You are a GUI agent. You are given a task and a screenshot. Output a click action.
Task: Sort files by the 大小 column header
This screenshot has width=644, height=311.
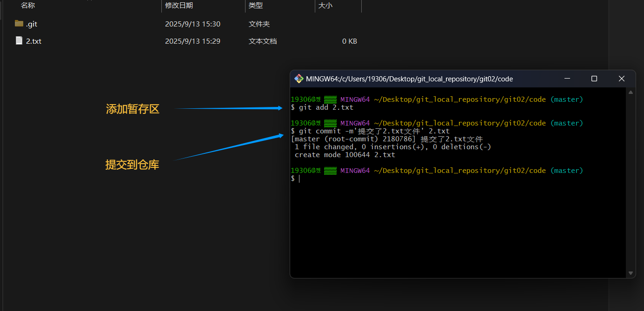pos(325,6)
